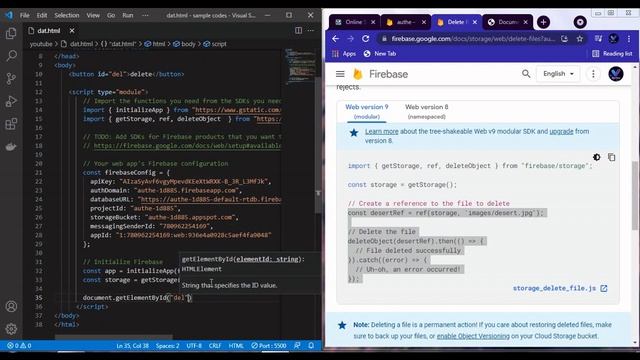640x360 pixels.
Task: Open New Tab bookmark
Action: 380,53
